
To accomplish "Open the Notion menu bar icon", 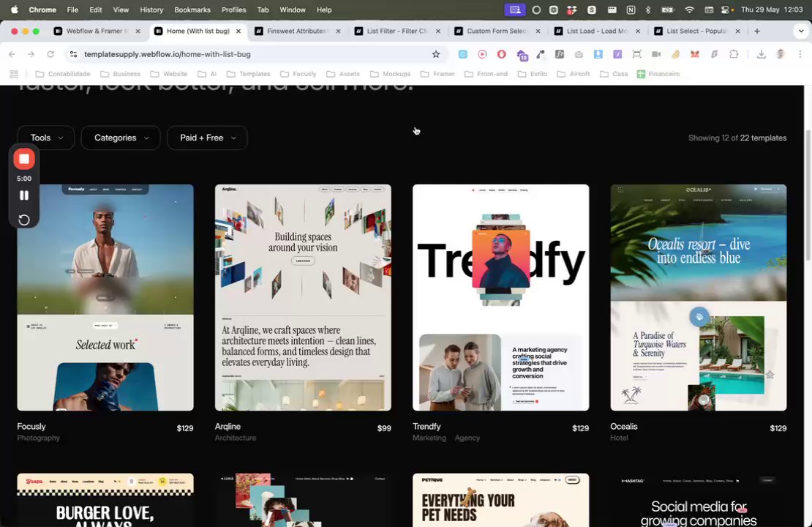I will (631, 10).
